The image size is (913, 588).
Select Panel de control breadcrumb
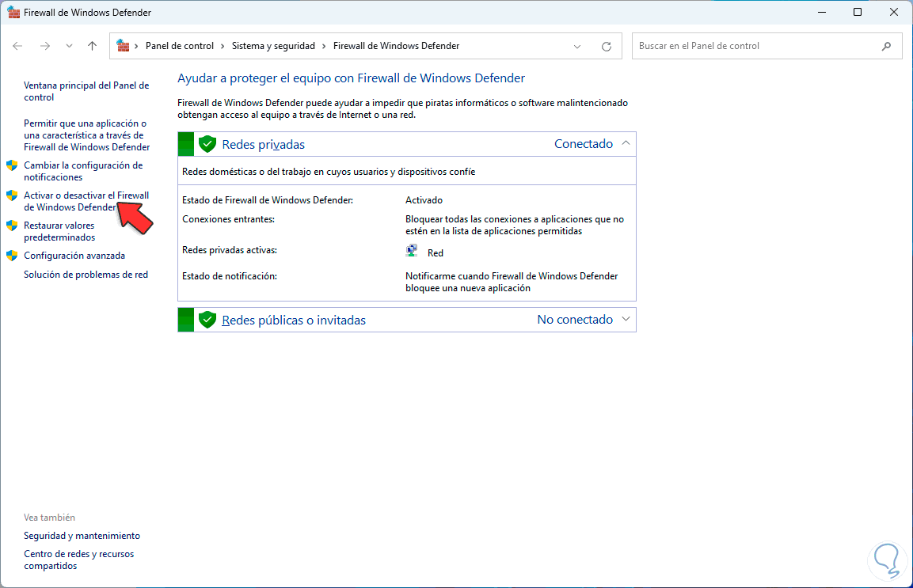pyautogui.click(x=179, y=46)
